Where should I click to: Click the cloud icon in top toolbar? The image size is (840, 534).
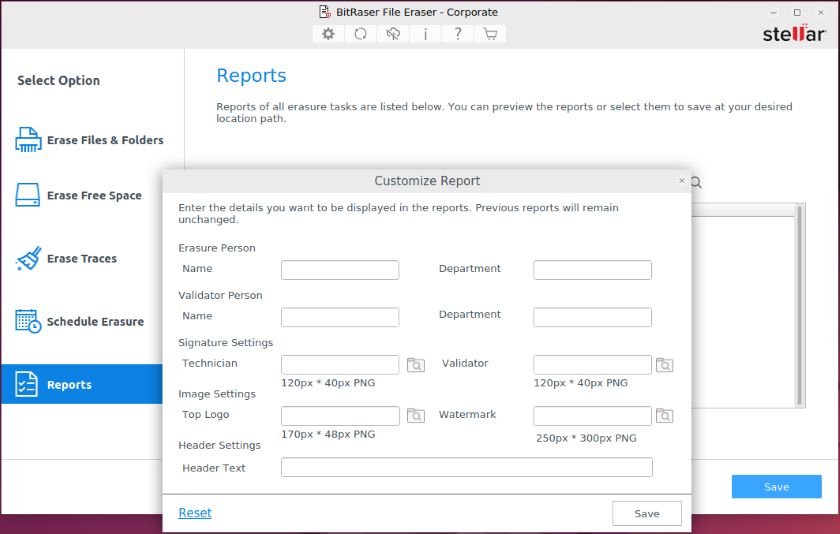[393, 34]
